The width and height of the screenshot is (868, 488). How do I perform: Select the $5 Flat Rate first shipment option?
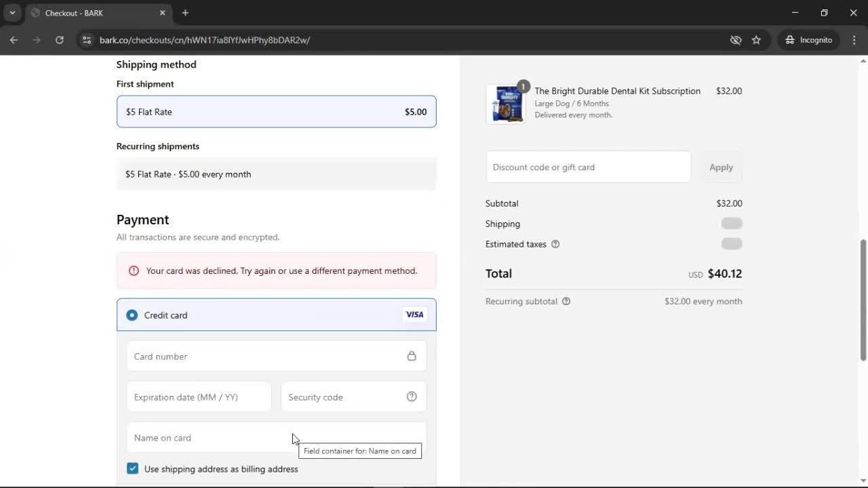point(276,112)
